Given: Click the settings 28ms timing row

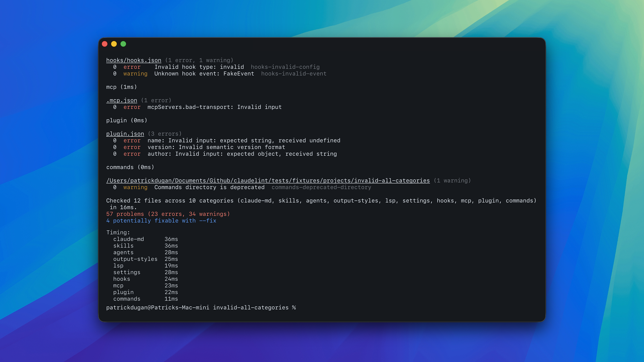Looking at the screenshot, I should point(146,272).
